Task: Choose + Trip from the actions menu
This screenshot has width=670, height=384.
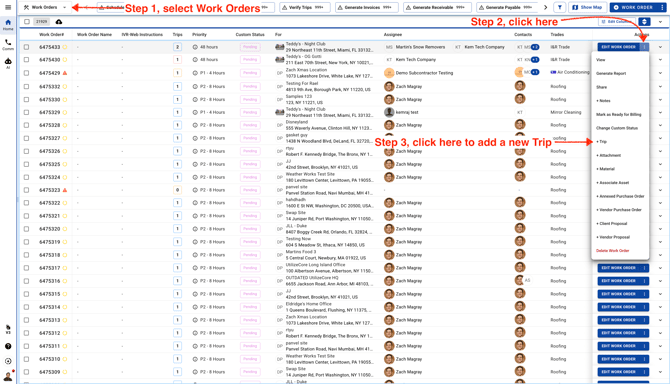Action: coord(601,142)
